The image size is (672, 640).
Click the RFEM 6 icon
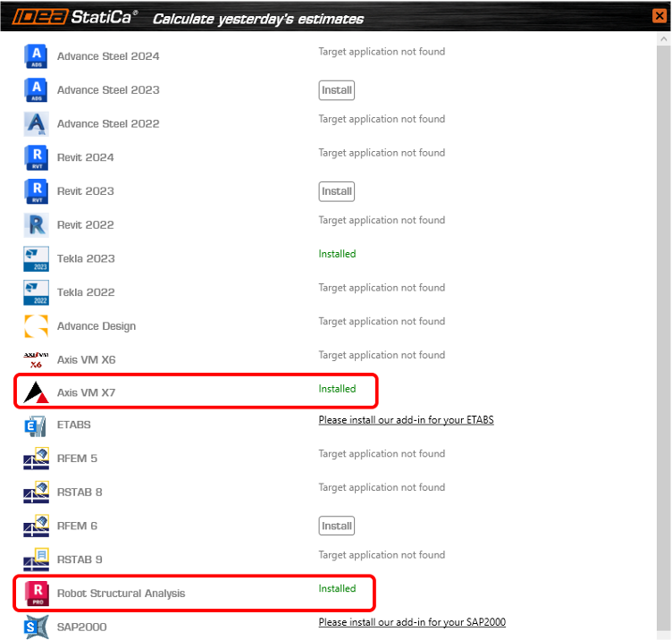36,526
